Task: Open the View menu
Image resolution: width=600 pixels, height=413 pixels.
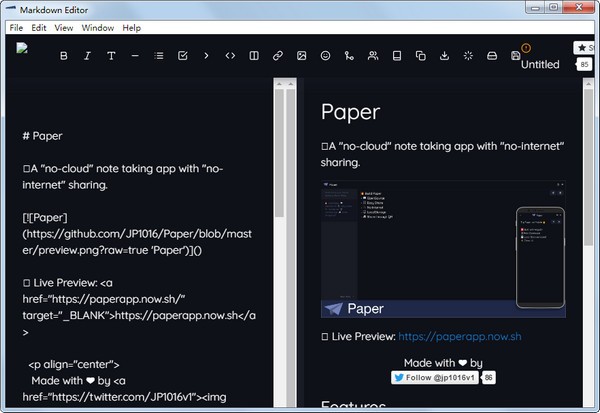Action: (64, 28)
